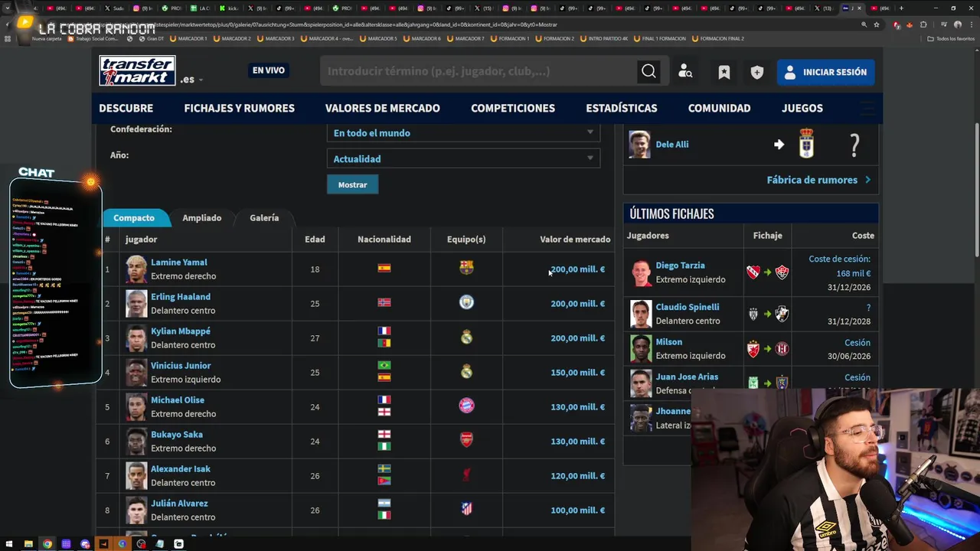Click the Mostrar button

point(353,184)
